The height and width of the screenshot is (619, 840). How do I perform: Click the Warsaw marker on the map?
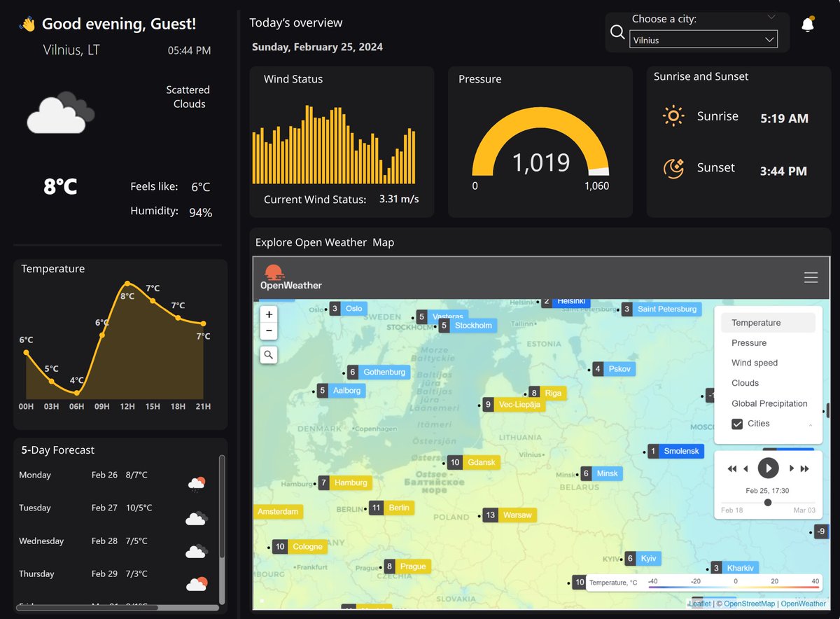point(510,515)
